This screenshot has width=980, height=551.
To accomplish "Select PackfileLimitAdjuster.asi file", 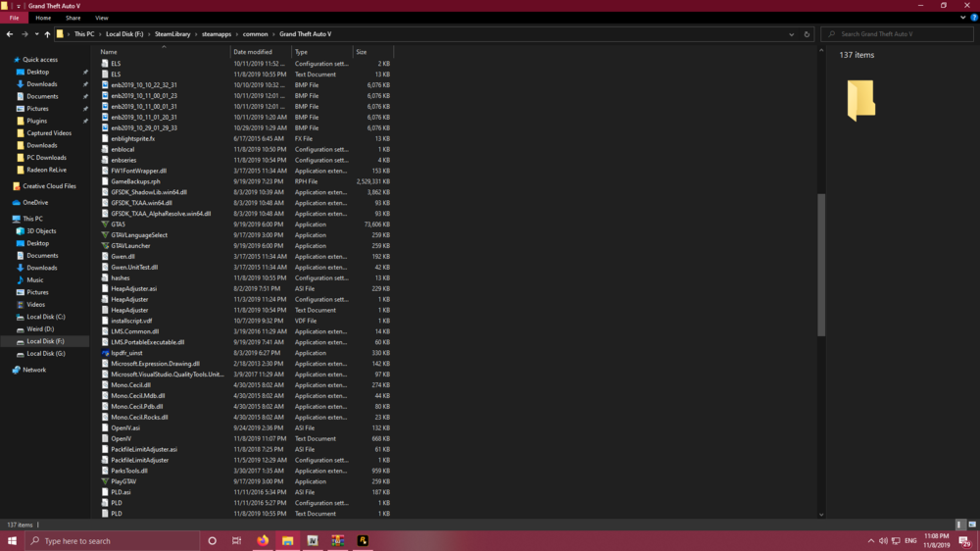I will click(144, 449).
